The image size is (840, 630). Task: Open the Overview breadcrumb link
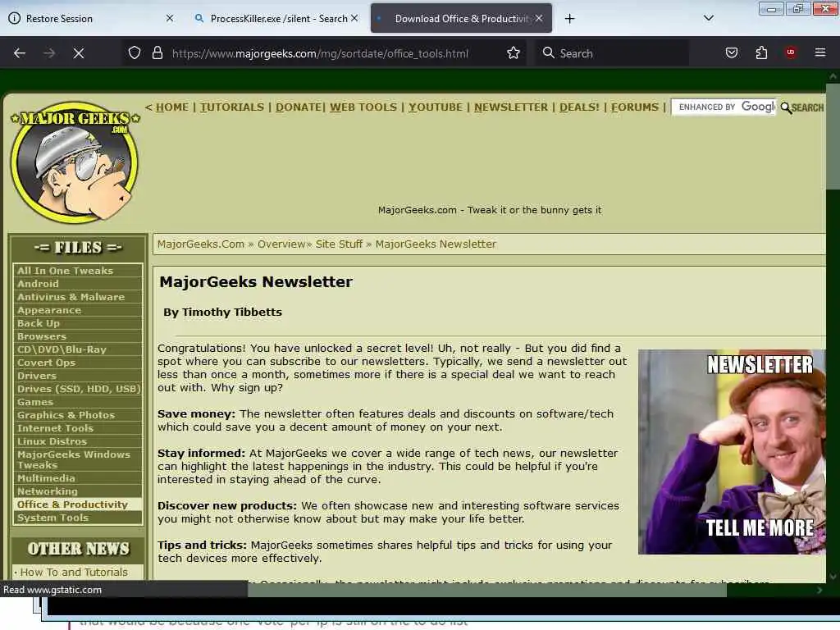281,244
